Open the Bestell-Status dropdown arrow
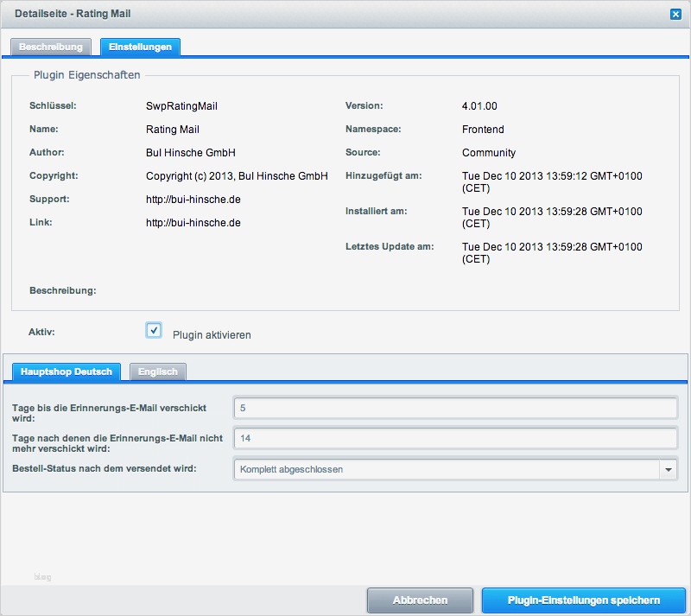 point(668,469)
